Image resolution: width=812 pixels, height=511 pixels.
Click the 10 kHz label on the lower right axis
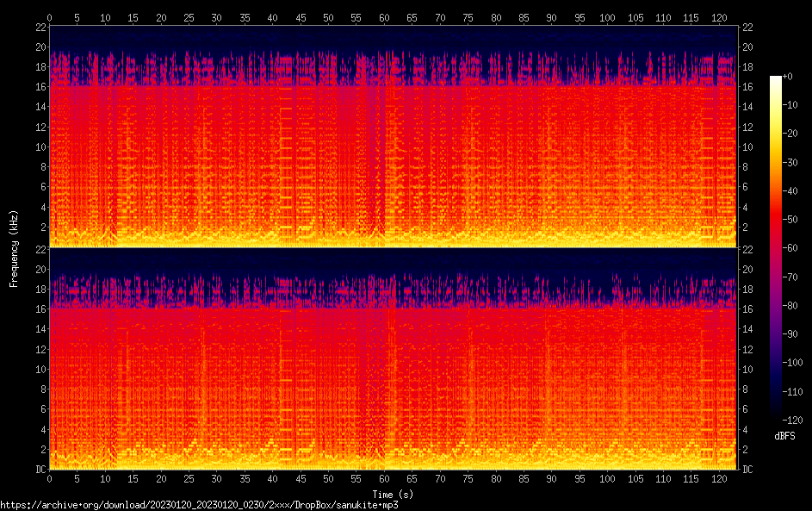click(748, 369)
